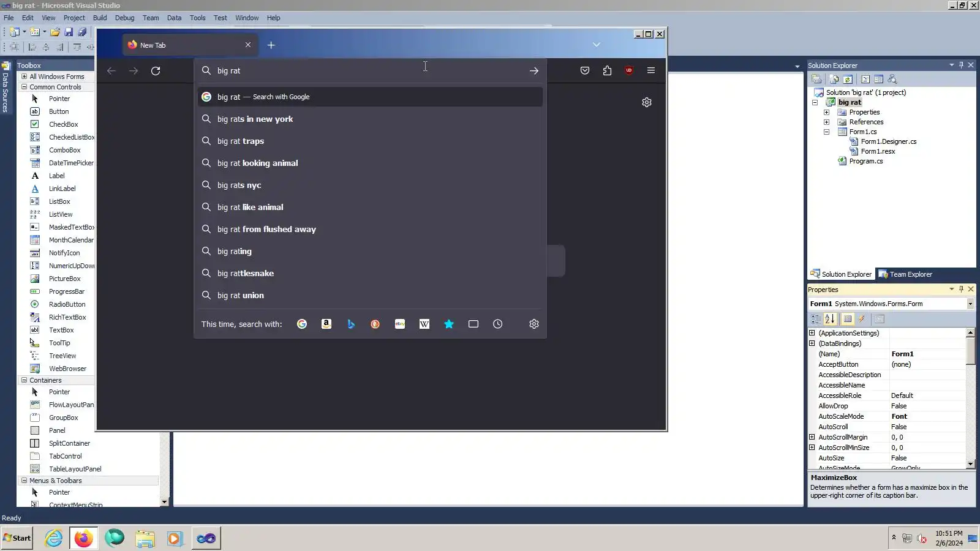Click the Save All toolbar icon
The height and width of the screenshot is (551, 980).
(82, 32)
